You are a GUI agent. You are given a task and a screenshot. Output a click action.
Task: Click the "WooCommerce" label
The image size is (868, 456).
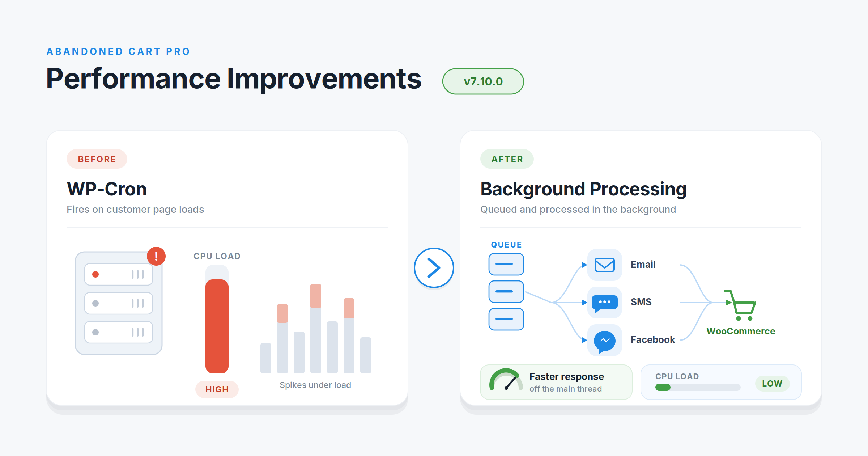click(x=741, y=332)
